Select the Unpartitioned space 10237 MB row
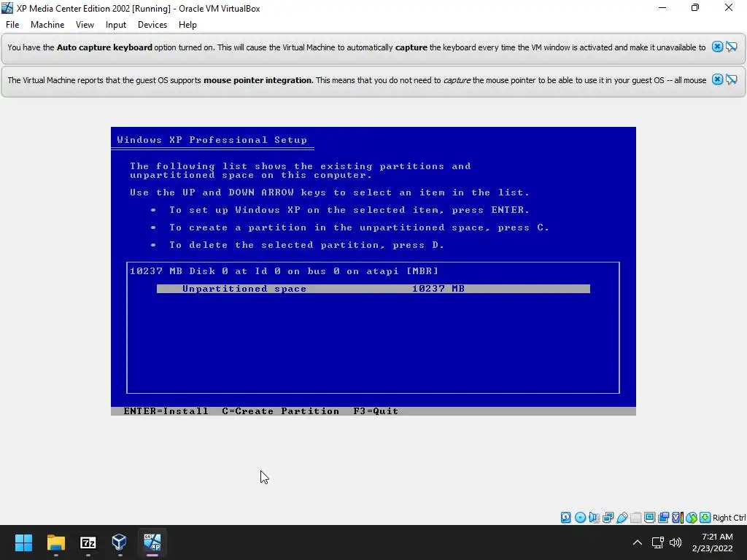747x560 pixels. [x=373, y=289]
